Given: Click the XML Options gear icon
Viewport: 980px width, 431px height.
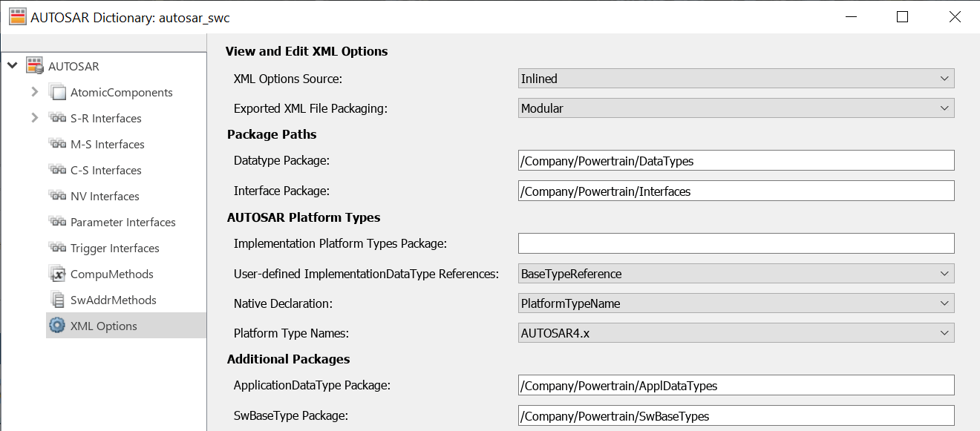Looking at the screenshot, I should pos(57,326).
